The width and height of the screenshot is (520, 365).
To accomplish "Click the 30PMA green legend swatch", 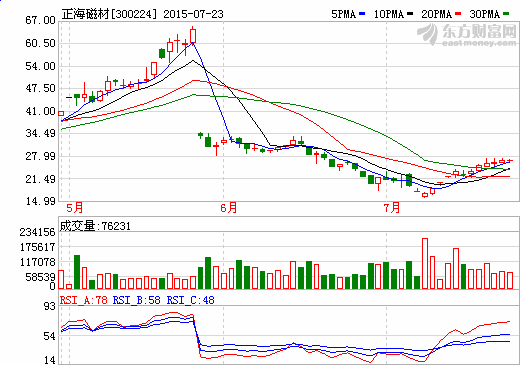I will coord(506,14).
